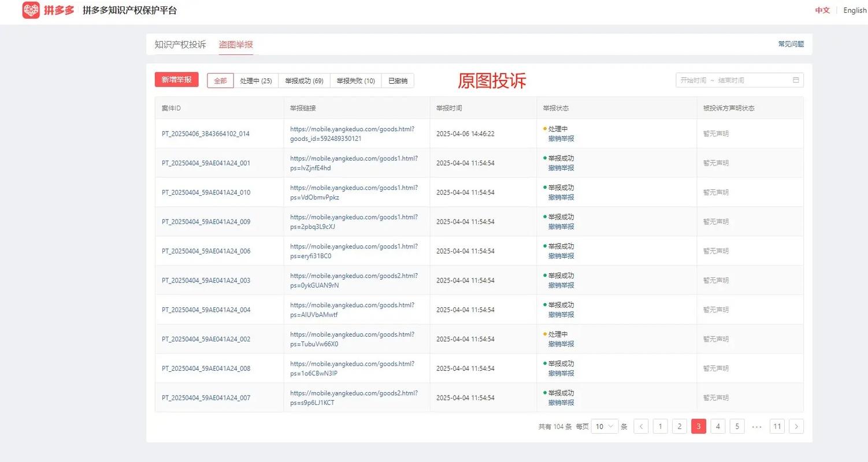Open report link ps=0ykGUAN9rN
Image resolution: width=868 pixels, height=462 pixels.
[354, 281]
